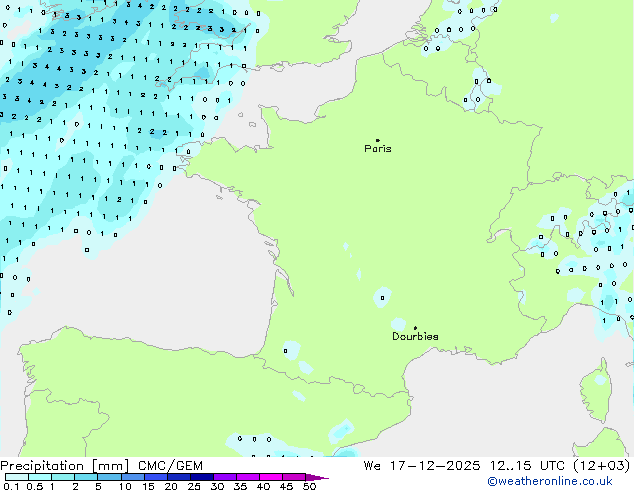This screenshot has height=490, width=634.
Task: Pick the 15–20 mm legend color swatch
Action: (156, 477)
